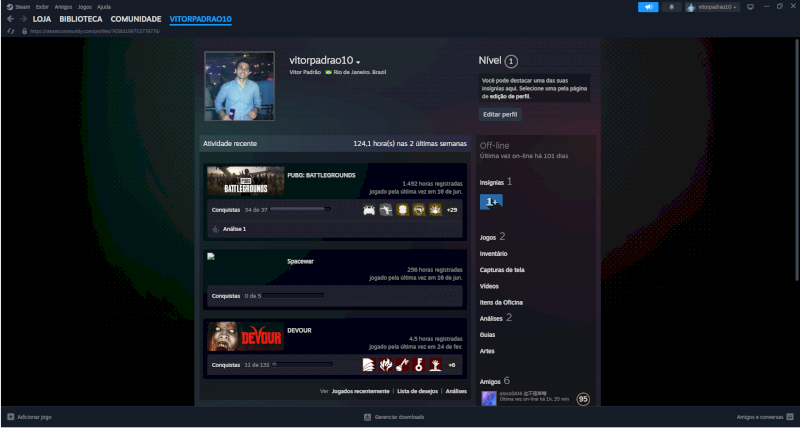Click the second DEVOUR achievement icon
The width and height of the screenshot is (800, 428).
pyautogui.click(x=386, y=365)
